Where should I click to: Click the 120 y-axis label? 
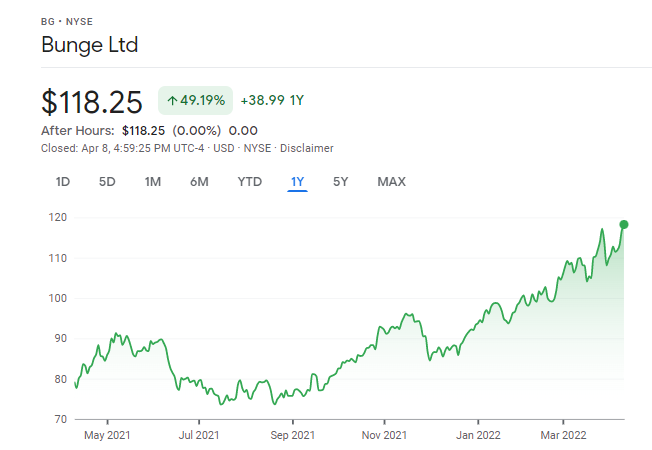point(58,217)
